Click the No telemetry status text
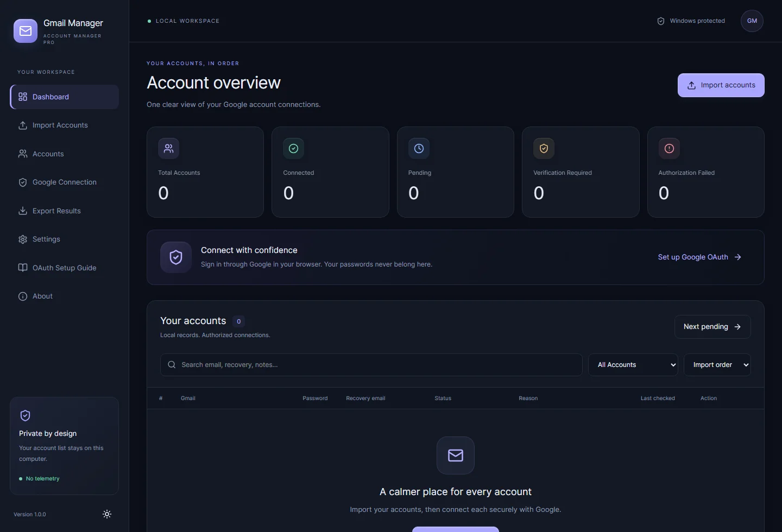Screen dimensions: 782x532 [x=43, y=479]
